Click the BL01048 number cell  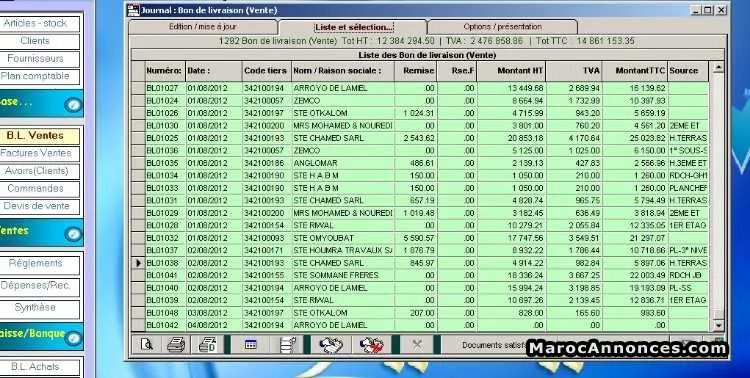click(x=165, y=313)
